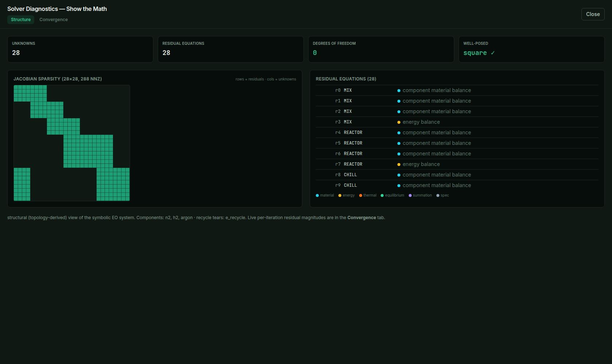Click the summation legend entry
The height and width of the screenshot is (364, 612).
[420, 195]
